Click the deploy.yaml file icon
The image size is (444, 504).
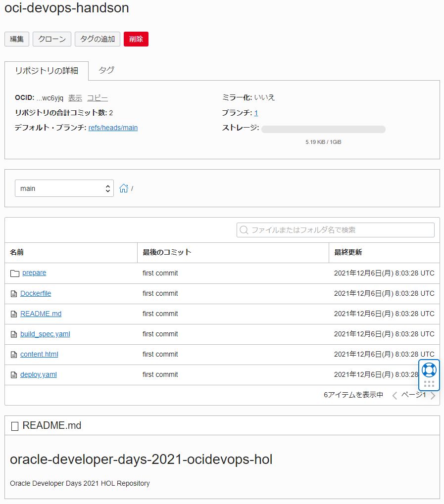pyautogui.click(x=14, y=375)
